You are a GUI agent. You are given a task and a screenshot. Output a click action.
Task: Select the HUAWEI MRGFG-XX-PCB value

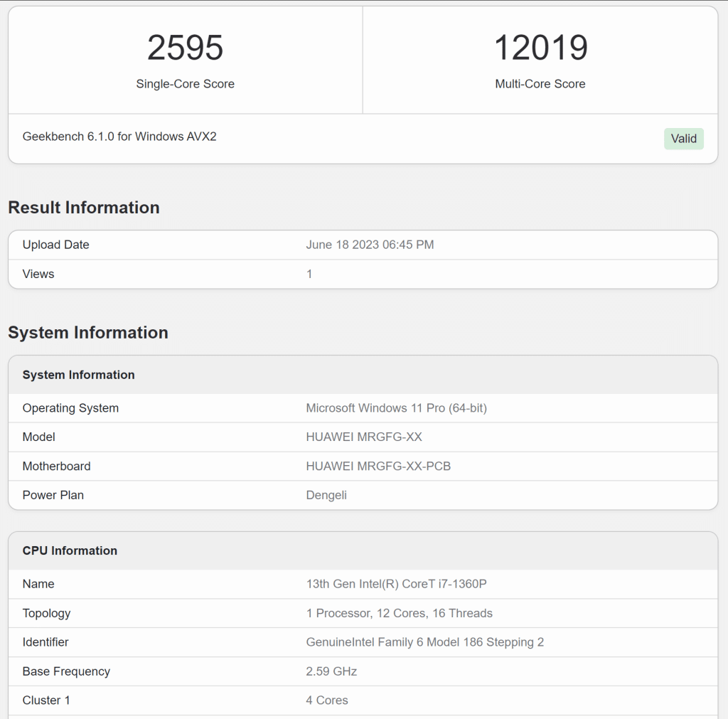click(378, 467)
